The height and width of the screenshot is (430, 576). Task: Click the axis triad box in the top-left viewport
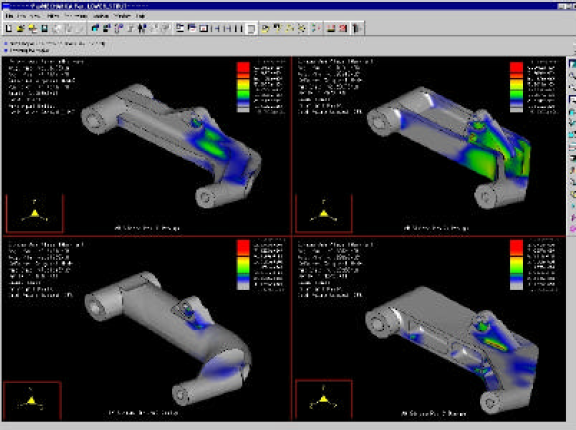(35, 213)
